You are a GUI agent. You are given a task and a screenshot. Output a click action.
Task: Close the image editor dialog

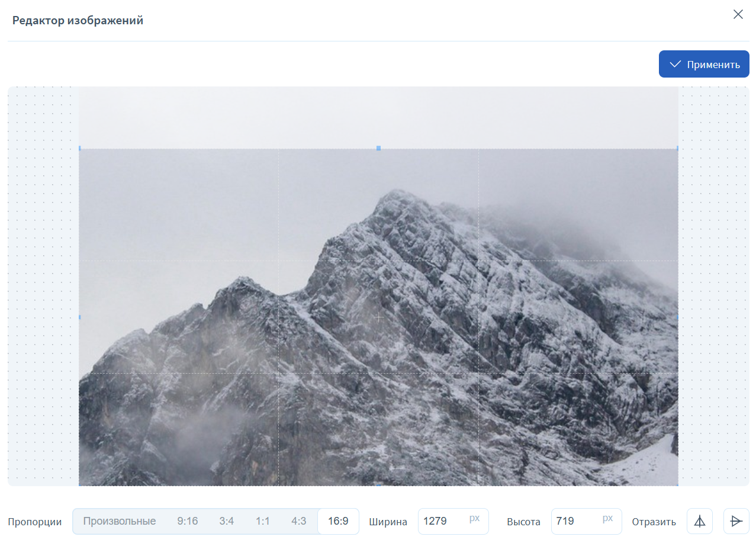[738, 15]
